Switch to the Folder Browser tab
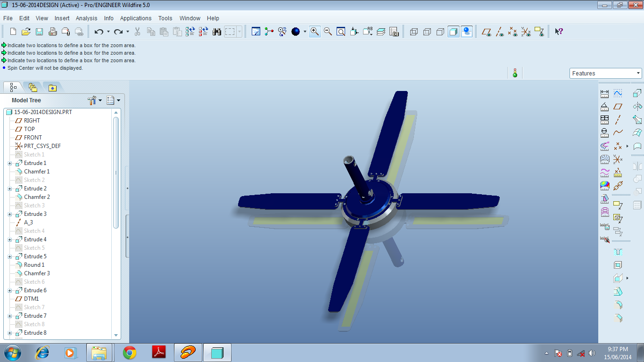 coord(33,87)
